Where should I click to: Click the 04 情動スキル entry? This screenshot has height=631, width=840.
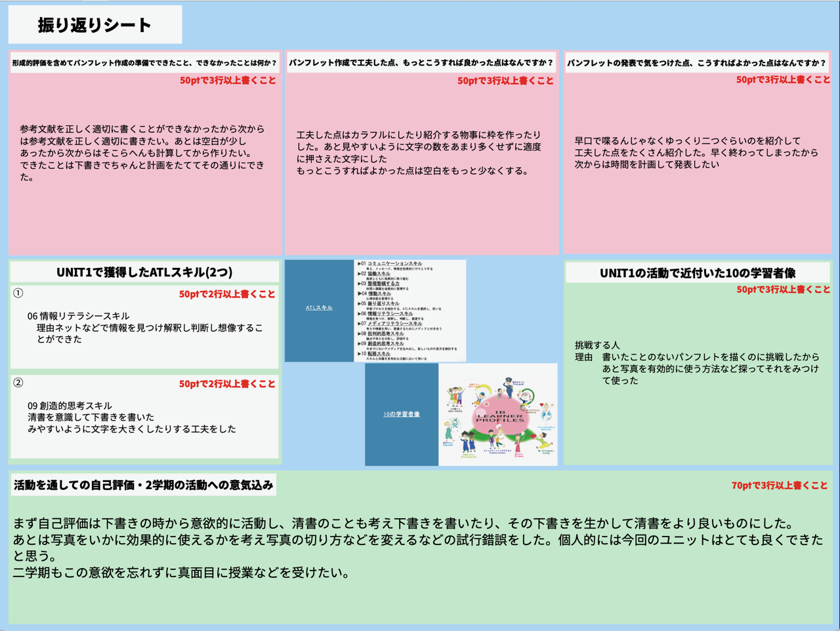pos(375,294)
